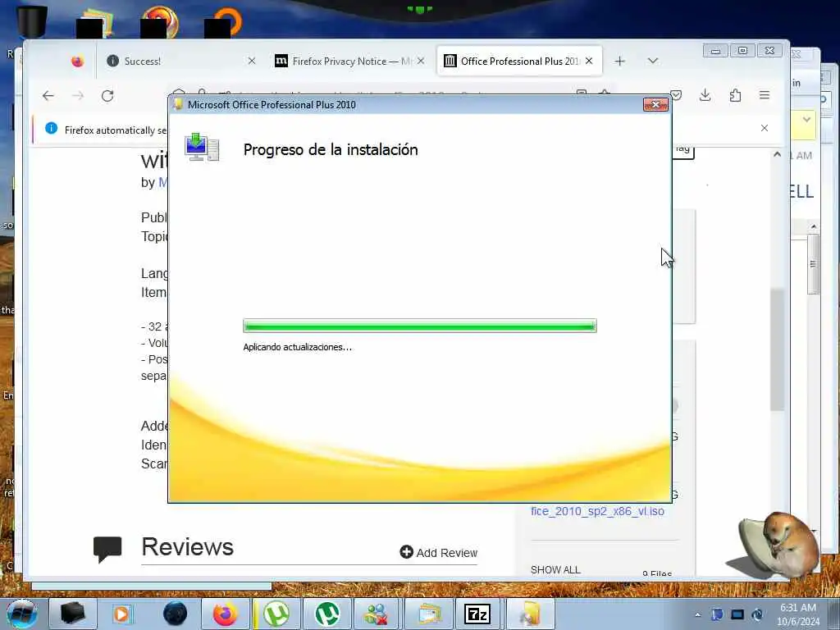Open the Windows Messenger taskbar icon
This screenshot has height=630, width=840.
(x=377, y=614)
